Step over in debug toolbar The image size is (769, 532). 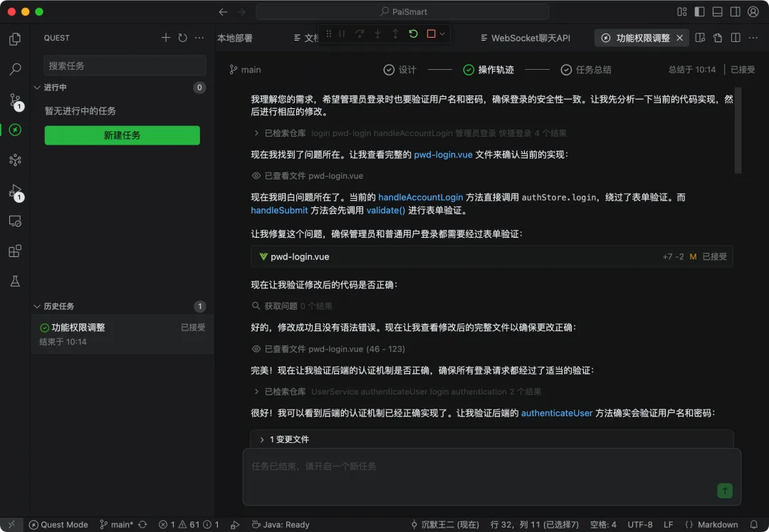[x=360, y=34]
